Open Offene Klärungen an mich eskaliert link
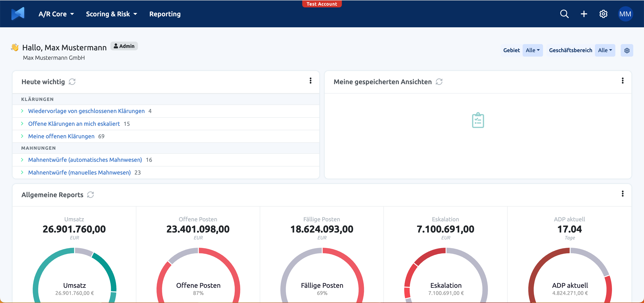644x303 pixels. click(74, 124)
